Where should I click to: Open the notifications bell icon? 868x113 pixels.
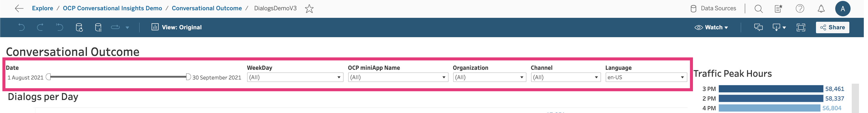coord(821,8)
